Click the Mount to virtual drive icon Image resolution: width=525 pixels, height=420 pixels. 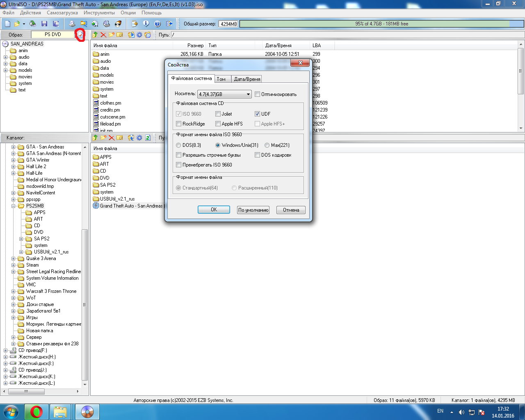pos(107,24)
